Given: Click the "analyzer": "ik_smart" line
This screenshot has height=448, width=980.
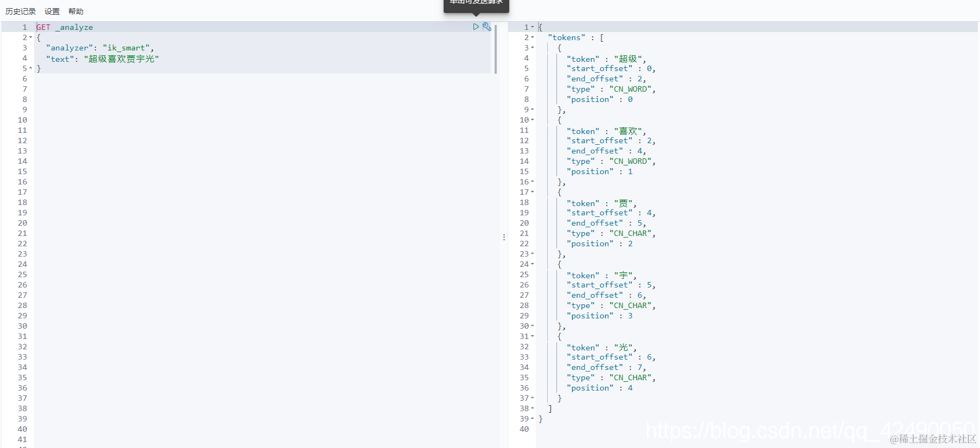Looking at the screenshot, I should pos(100,48).
